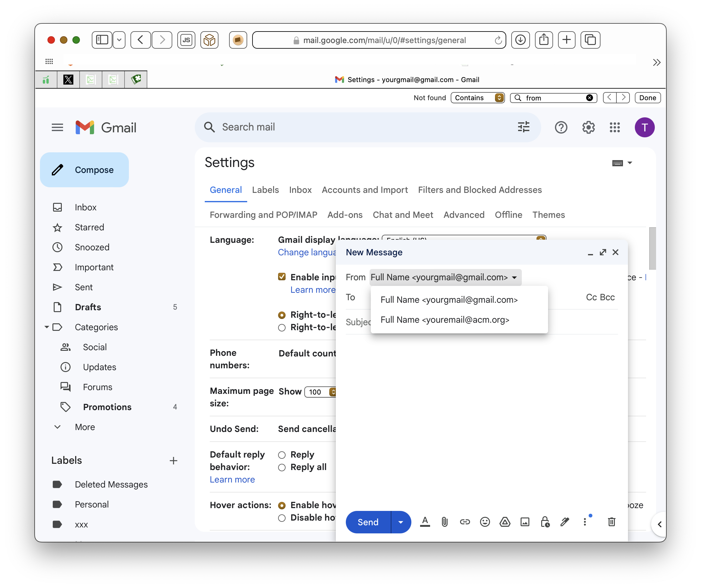
Task: Click Safari sidebar toggle icon
Action: pos(102,40)
